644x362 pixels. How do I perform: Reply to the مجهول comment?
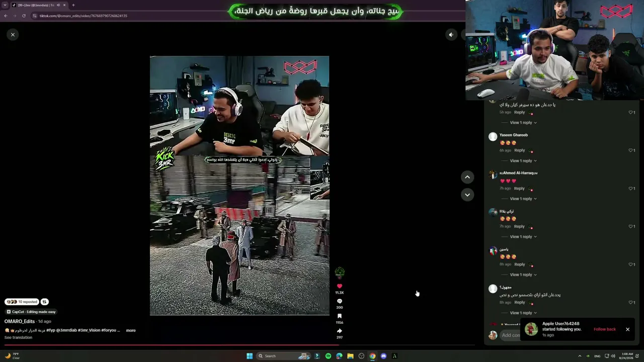point(519,302)
